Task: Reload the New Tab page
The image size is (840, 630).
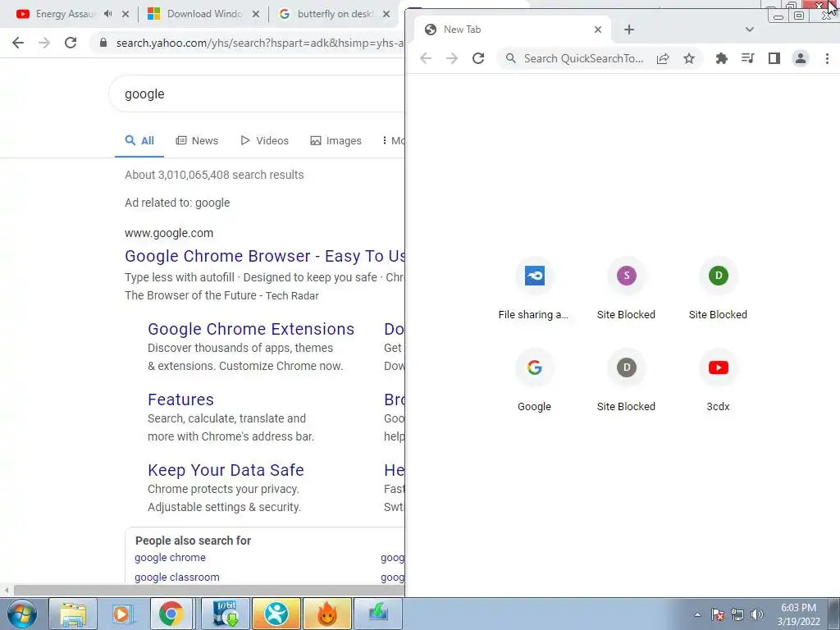Action: pyautogui.click(x=478, y=58)
